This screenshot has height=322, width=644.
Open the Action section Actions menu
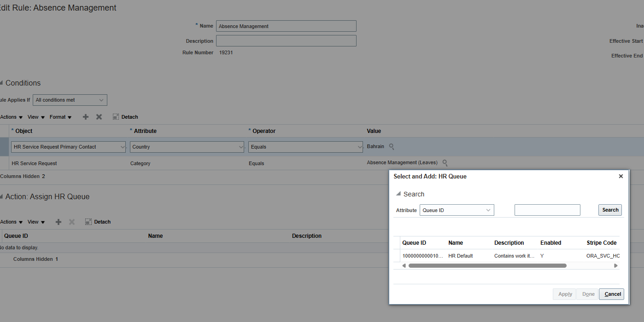click(x=12, y=222)
